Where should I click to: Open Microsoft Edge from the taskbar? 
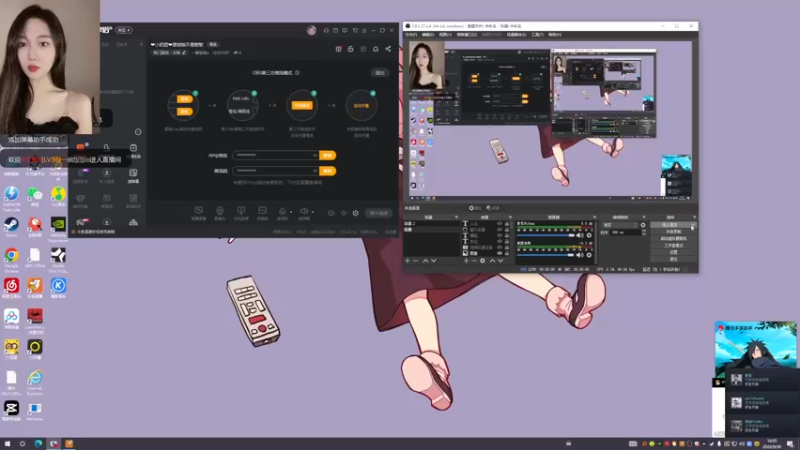[x=38, y=443]
